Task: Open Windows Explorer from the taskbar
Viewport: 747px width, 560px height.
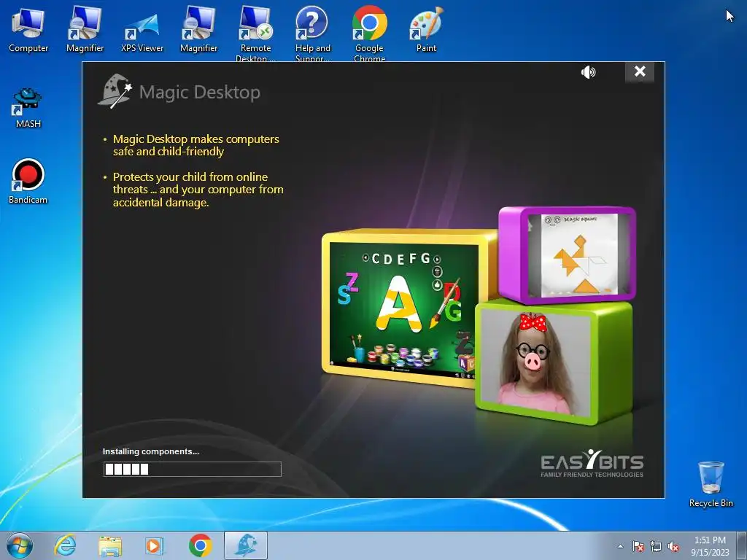Action: tap(110, 545)
